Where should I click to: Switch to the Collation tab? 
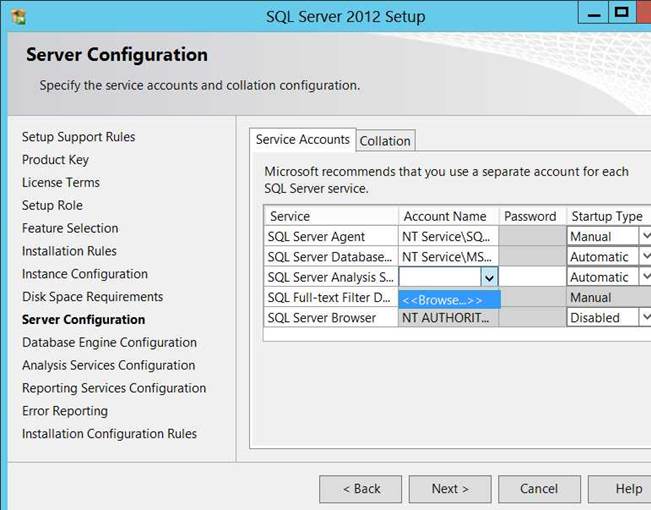pyautogui.click(x=385, y=141)
